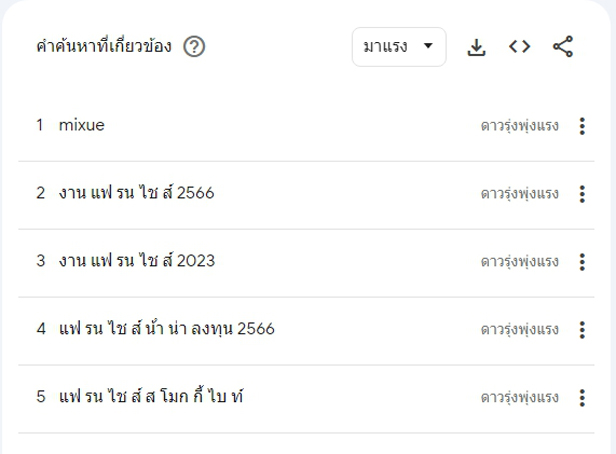The image size is (616, 454).
Task: Open embed code for this widget
Action: (519, 47)
